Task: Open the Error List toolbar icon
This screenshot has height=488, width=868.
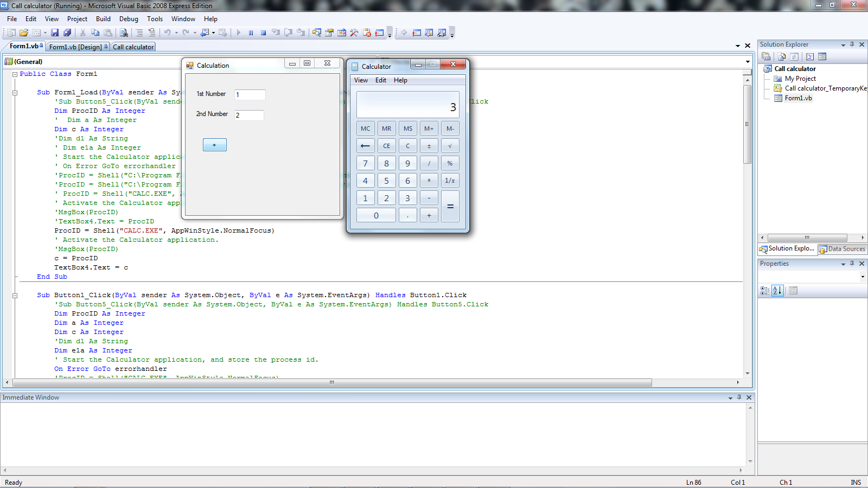Action: click(x=367, y=33)
